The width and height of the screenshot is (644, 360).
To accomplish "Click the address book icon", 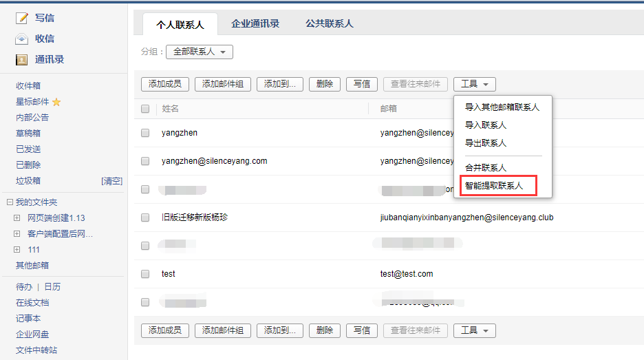I will (x=22, y=60).
